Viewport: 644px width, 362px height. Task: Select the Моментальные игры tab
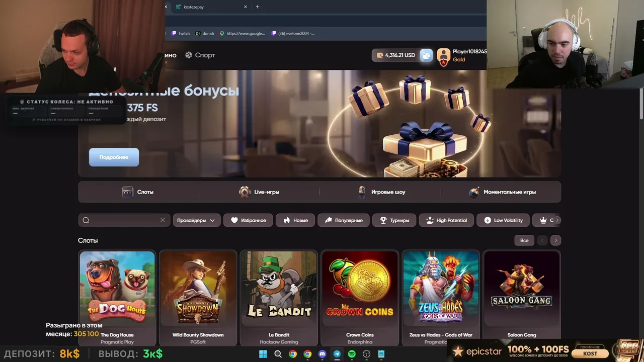click(x=502, y=192)
